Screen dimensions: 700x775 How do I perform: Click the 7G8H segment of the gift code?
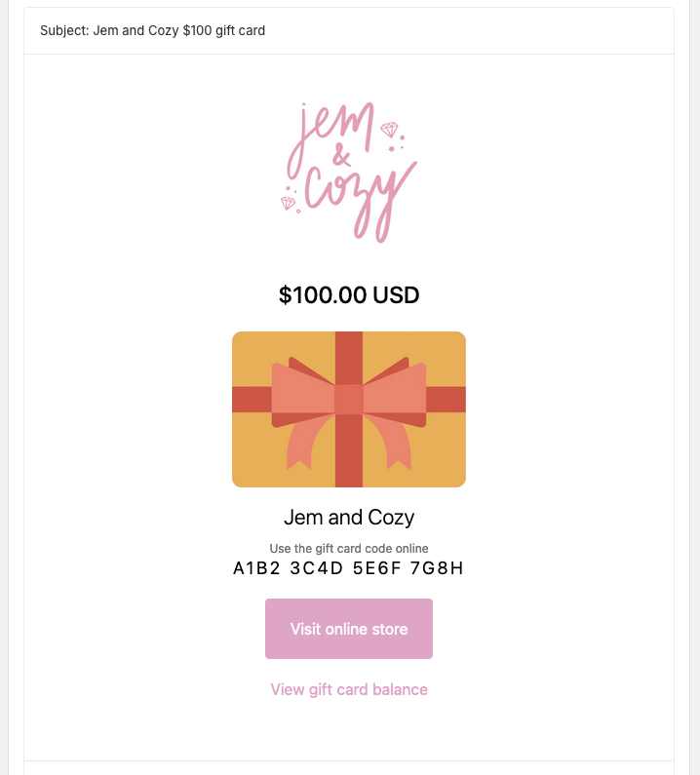(x=440, y=568)
